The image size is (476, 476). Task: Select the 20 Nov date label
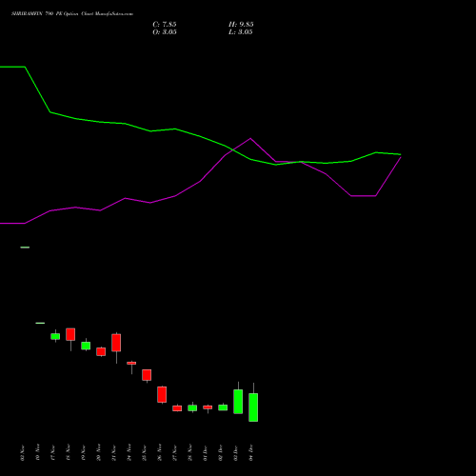click(98, 452)
